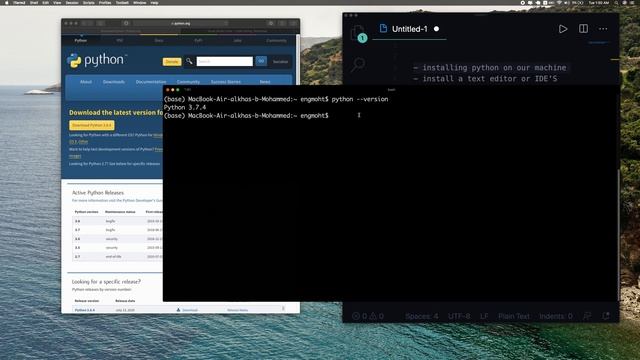
Task: Open Spotlight search in the menu bar
Action: point(616,2)
